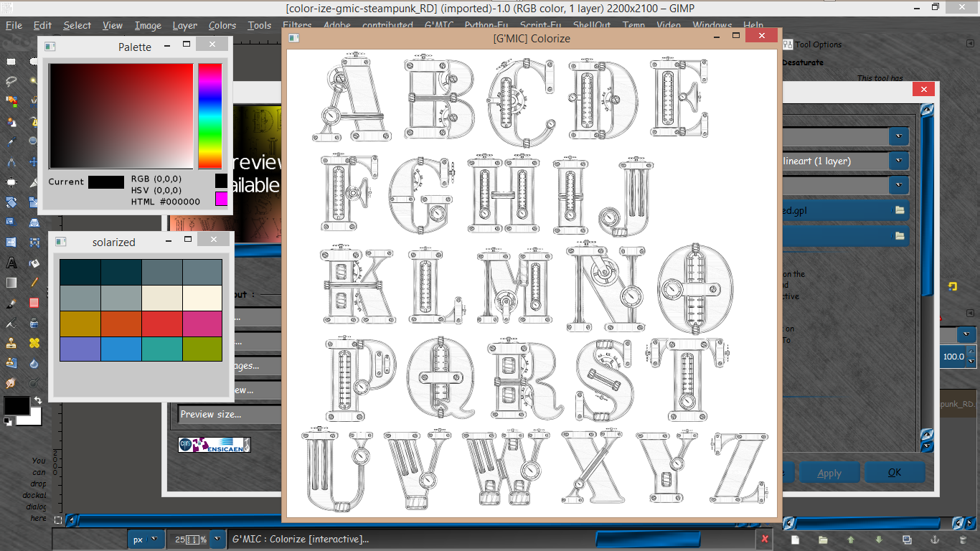Activate the Color Picker eyedropper tool
Viewport: 980px width, 551px height.
11,141
